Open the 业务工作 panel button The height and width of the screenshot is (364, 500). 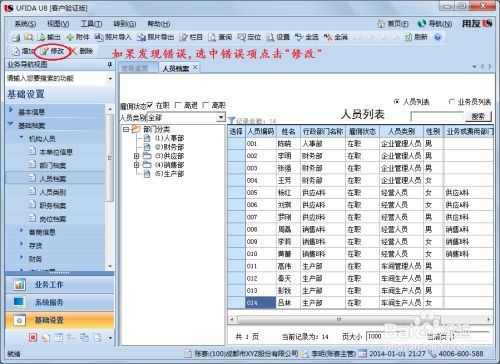pos(59,285)
